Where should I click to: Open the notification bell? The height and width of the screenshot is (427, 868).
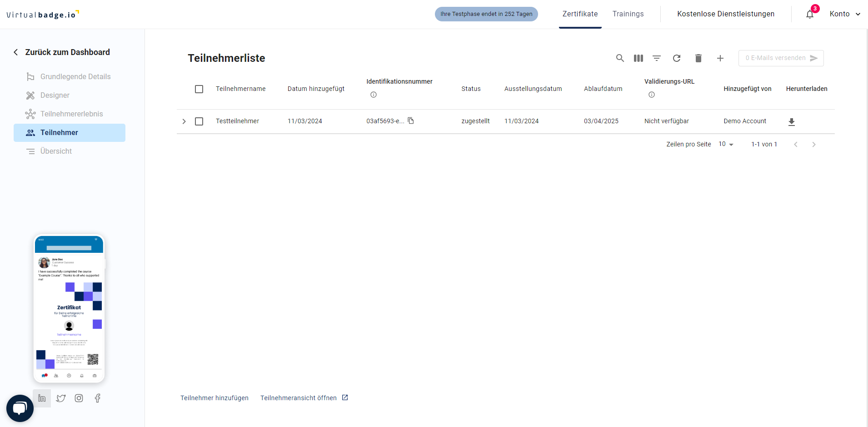810,14
